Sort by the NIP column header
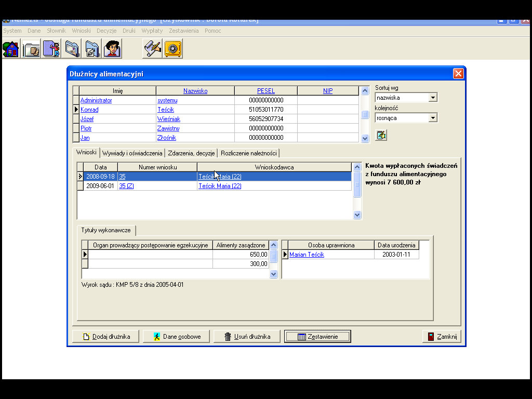This screenshot has width=532, height=399. (328, 91)
